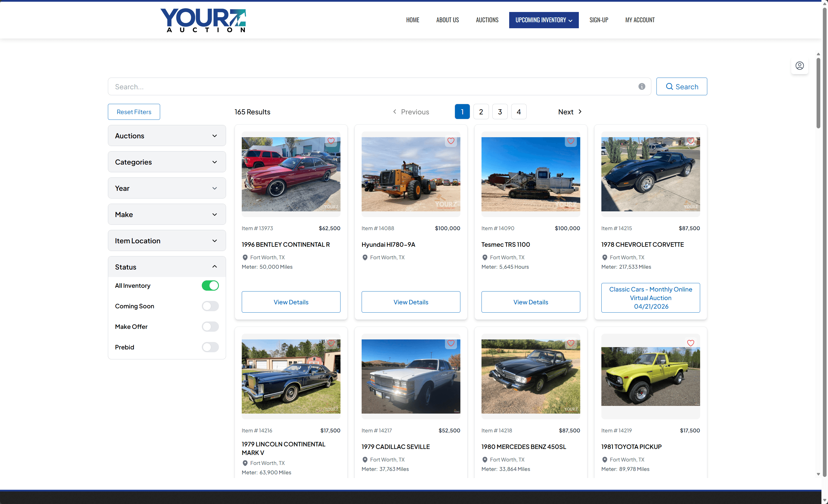Click the Previous page link
The width and height of the screenshot is (828, 504).
tap(411, 112)
